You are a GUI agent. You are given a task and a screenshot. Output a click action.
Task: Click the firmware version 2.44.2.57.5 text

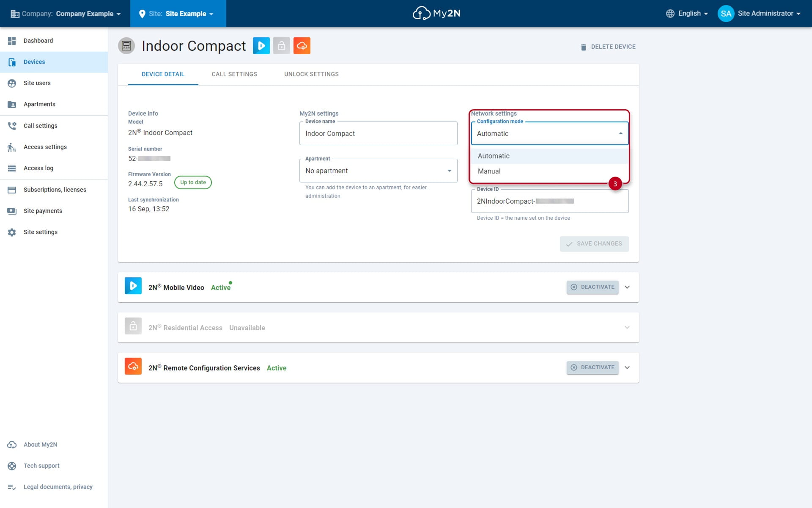[145, 184]
